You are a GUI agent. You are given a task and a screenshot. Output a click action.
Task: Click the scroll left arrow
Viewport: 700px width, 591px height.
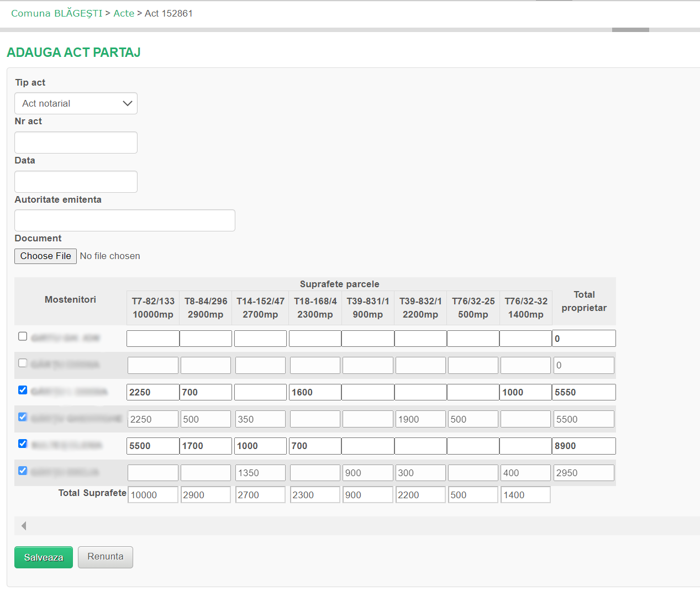tap(24, 526)
